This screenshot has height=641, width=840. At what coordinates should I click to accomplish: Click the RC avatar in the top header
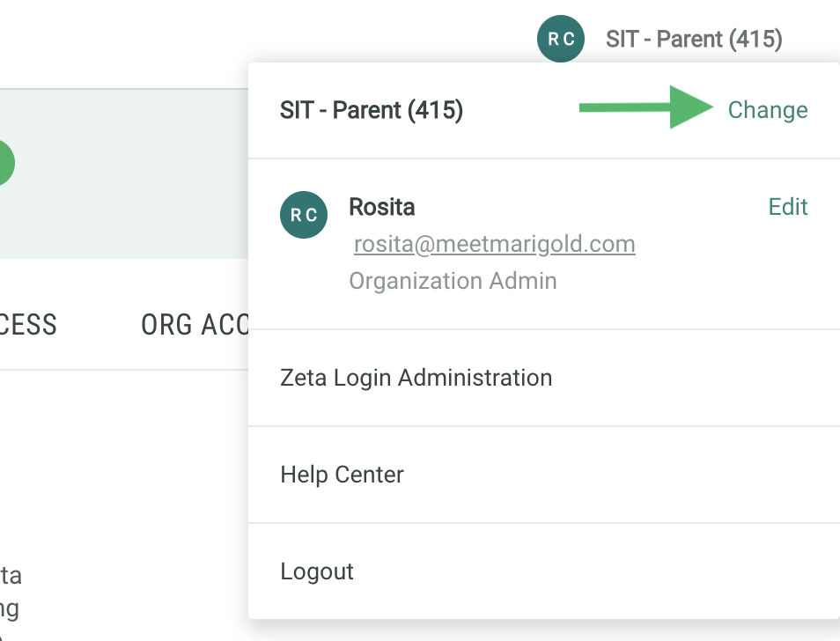point(561,39)
